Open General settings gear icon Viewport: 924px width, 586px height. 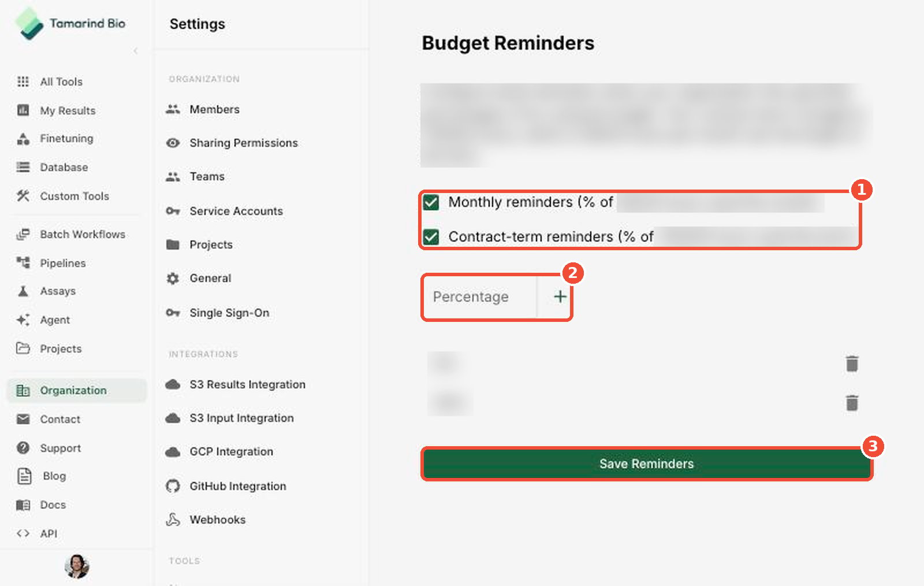[173, 279]
